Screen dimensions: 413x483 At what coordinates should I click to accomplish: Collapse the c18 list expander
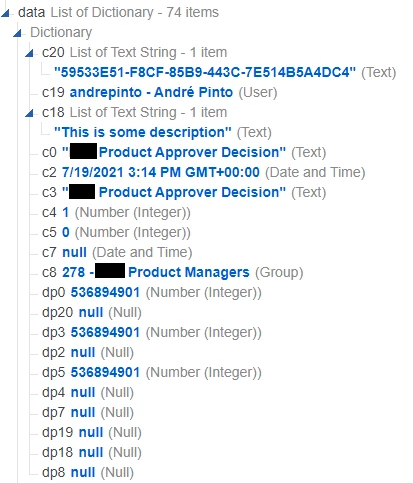[29, 113]
